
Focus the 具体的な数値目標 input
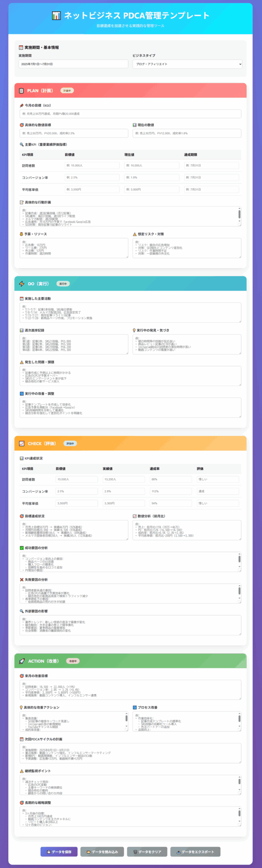(74, 133)
